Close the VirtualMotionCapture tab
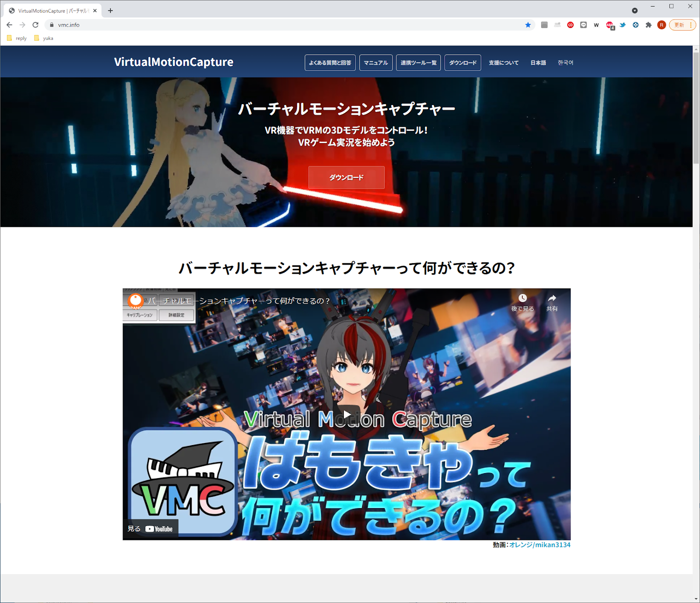The width and height of the screenshot is (700, 603). 95,10
